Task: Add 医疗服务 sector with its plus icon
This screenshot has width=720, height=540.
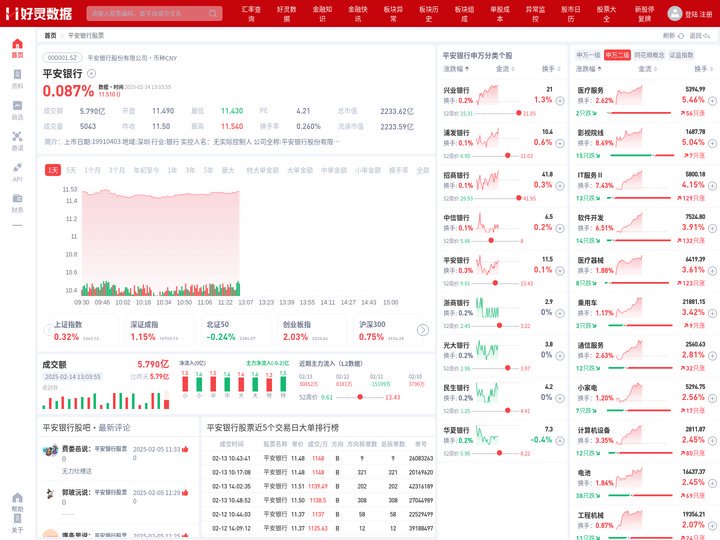Action: 712,101
